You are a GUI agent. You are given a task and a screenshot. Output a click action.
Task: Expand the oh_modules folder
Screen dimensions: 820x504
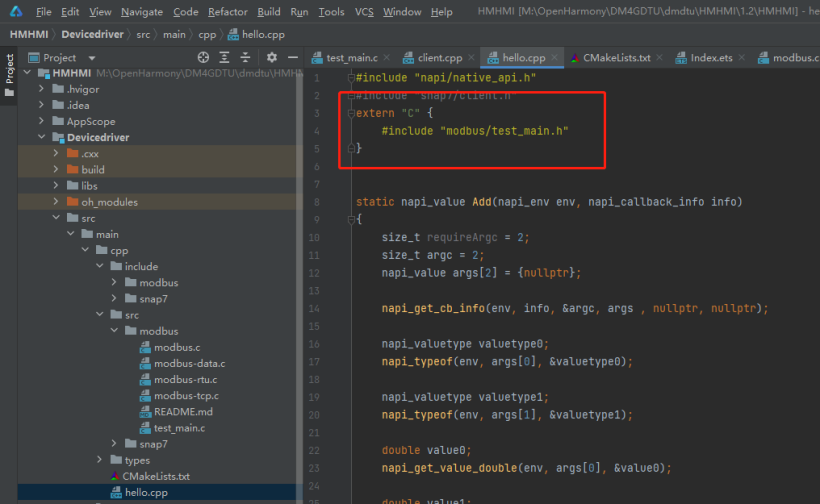tap(56, 202)
